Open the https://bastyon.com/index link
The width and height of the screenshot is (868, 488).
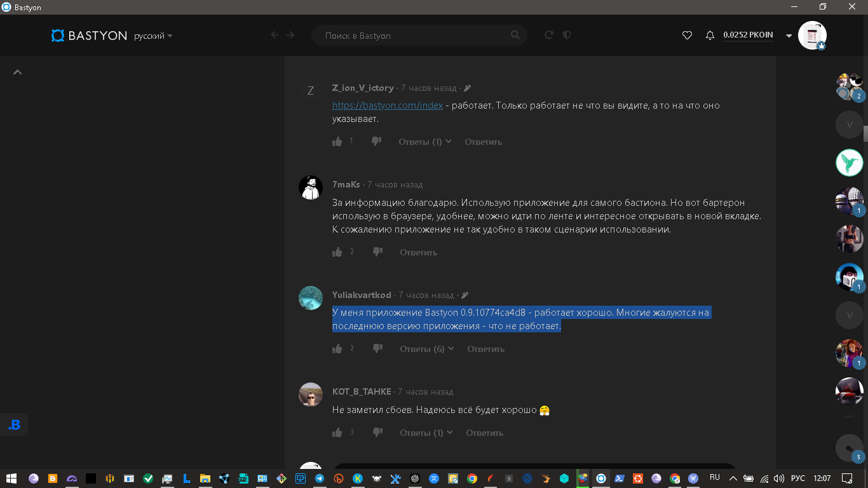click(388, 105)
